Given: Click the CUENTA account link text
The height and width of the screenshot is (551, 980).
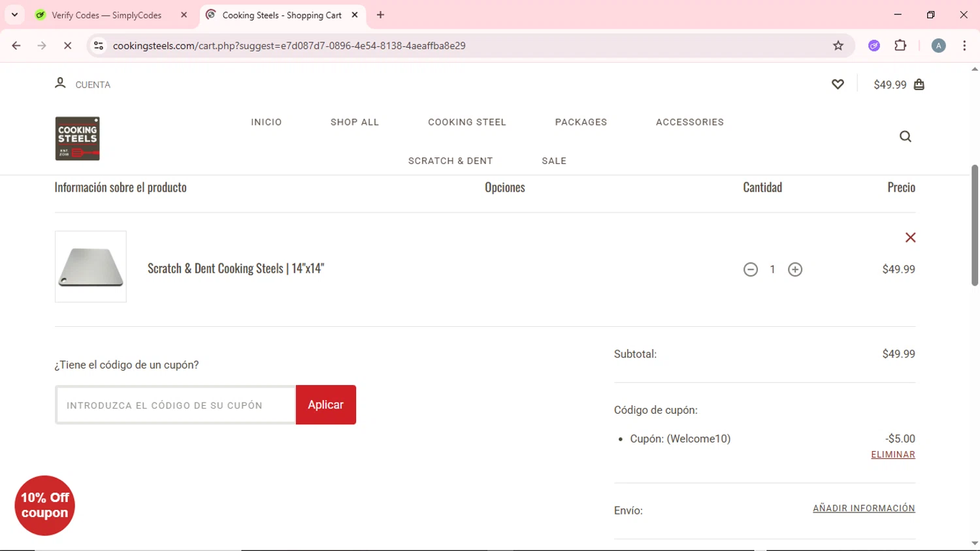Looking at the screenshot, I should point(93,85).
